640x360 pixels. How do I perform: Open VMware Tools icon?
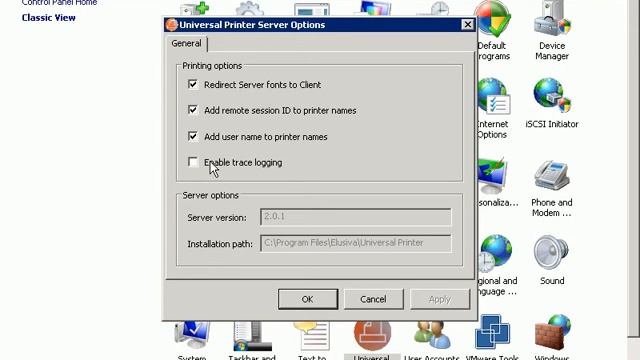[x=492, y=338]
